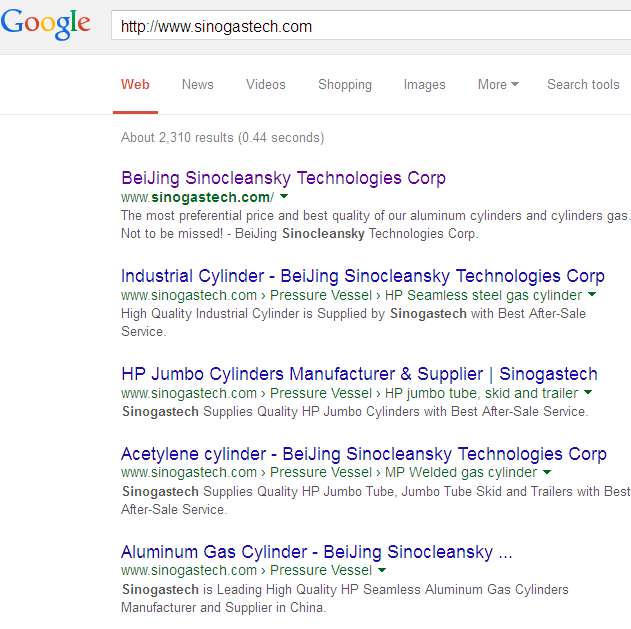Click 'Pressure Vessel' breadcrumb under Aluminum Gas Cylinder

point(321,570)
